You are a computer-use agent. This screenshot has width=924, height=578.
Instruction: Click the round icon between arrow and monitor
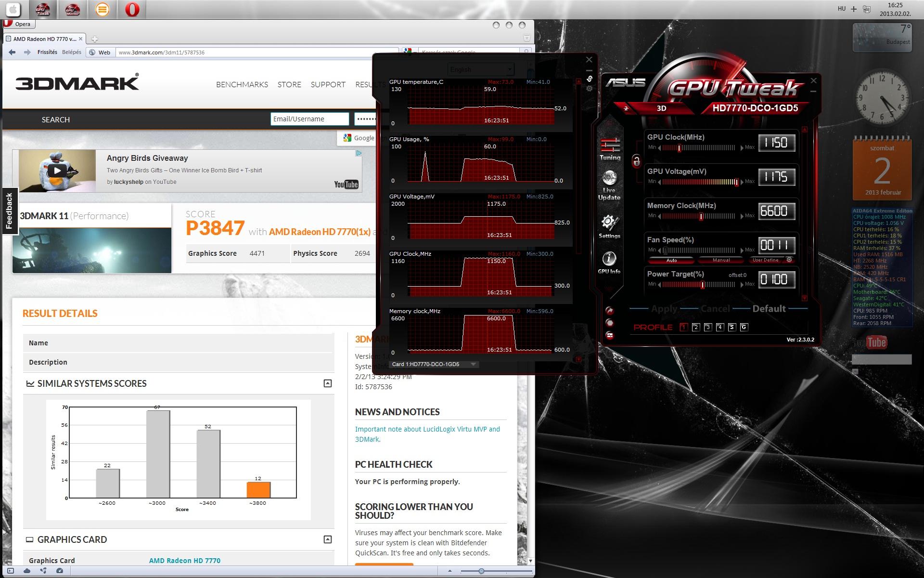point(610,323)
